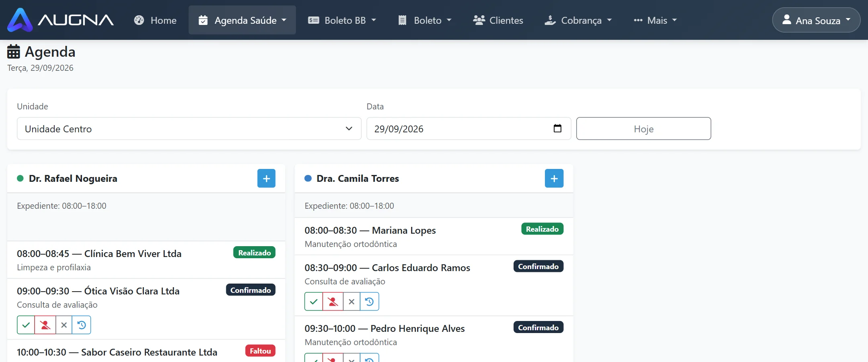This screenshot has height=362, width=868.
Task: Open Clientes page
Action: point(498,20)
